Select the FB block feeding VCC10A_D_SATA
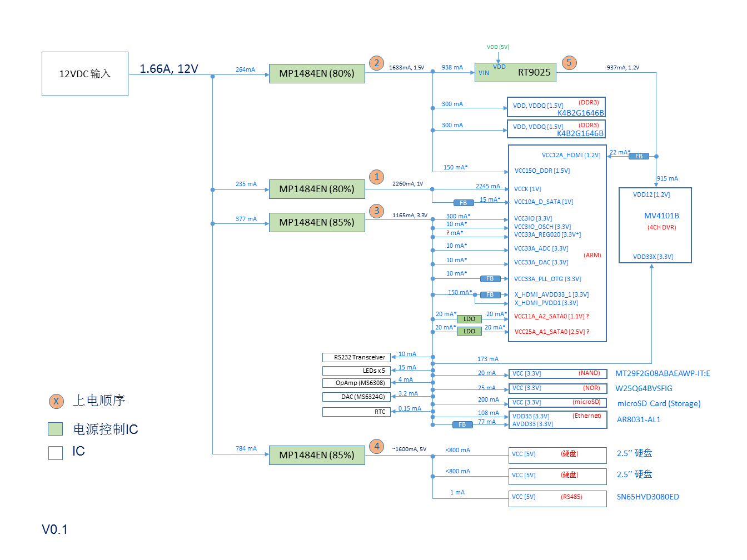The image size is (747, 560). pos(464,203)
